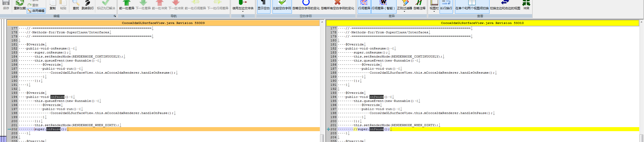Click right line 201 setRenderMode(RENDERMODE_WHEN_DIRTY)
Image resolution: width=644 pixels, height=142 pixels.
pyautogui.click(x=396, y=125)
